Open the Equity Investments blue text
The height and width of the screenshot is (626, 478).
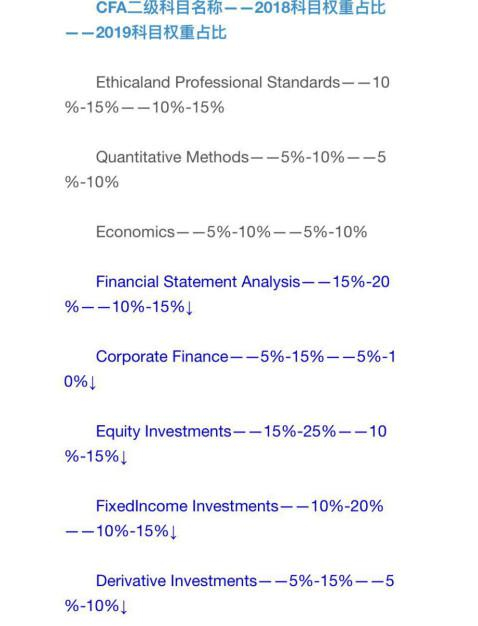click(x=164, y=432)
